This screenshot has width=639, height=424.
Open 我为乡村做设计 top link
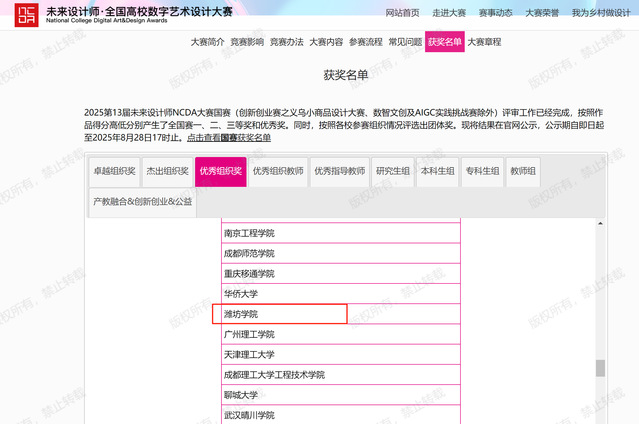pos(602,13)
